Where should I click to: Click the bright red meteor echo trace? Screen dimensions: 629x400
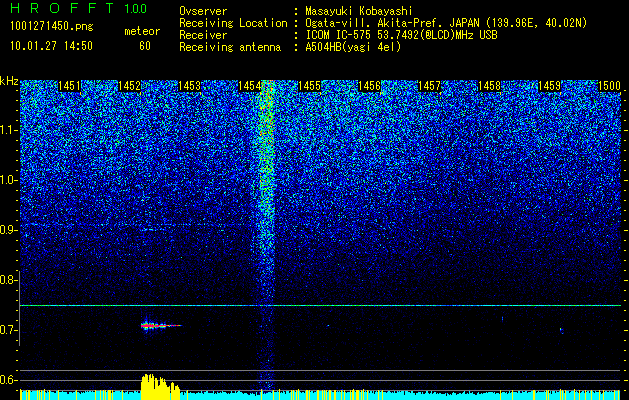[x=161, y=325]
